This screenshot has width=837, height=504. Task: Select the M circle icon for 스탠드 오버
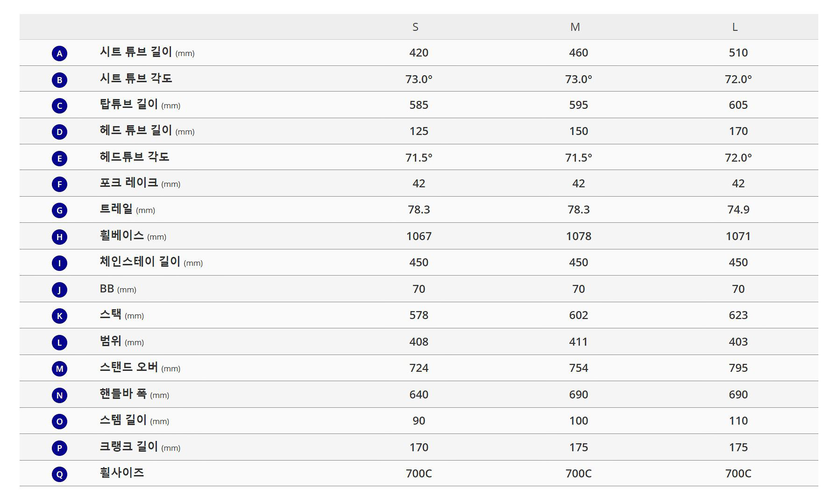59,369
